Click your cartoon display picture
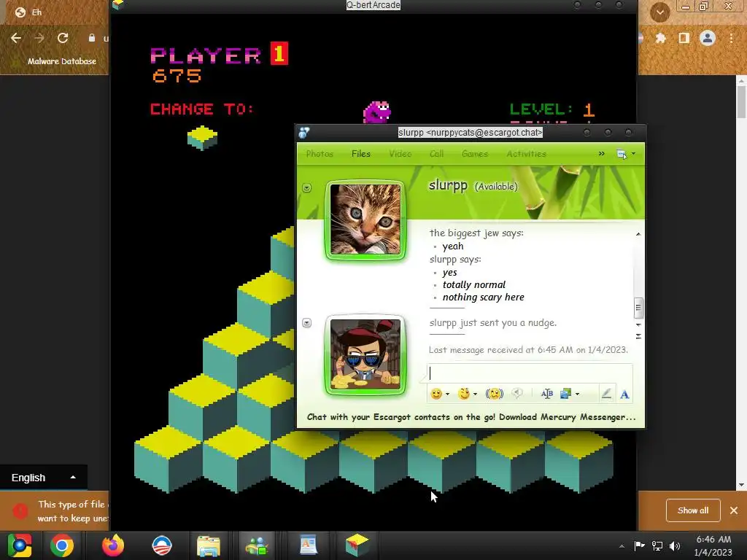747x560 pixels. pyautogui.click(x=365, y=355)
